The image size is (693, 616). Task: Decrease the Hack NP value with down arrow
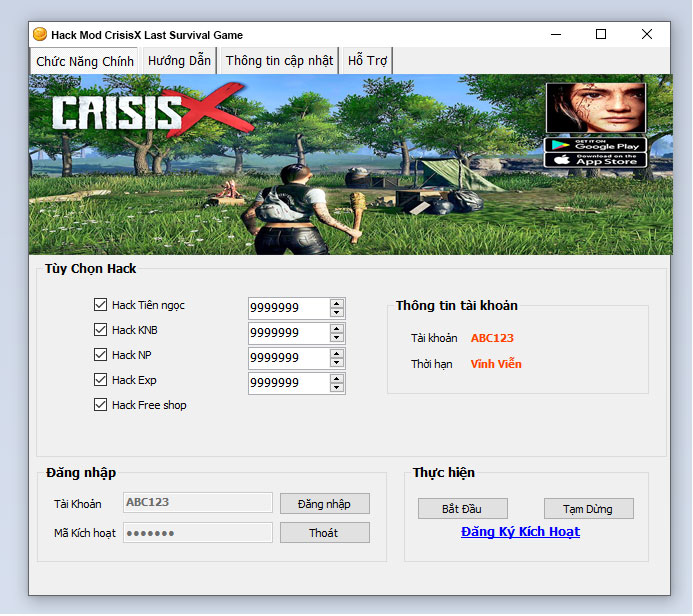[x=337, y=363]
